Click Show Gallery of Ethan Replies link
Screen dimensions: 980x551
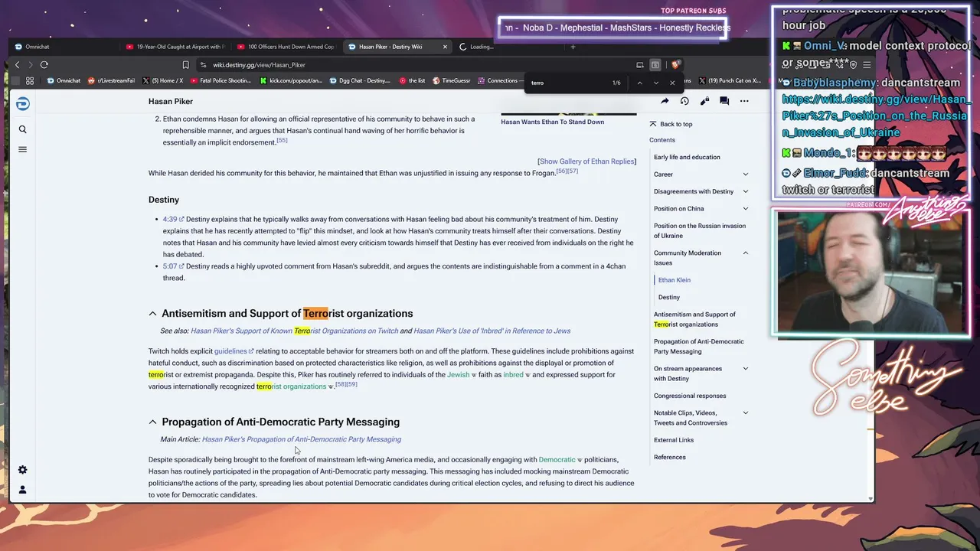(x=587, y=161)
